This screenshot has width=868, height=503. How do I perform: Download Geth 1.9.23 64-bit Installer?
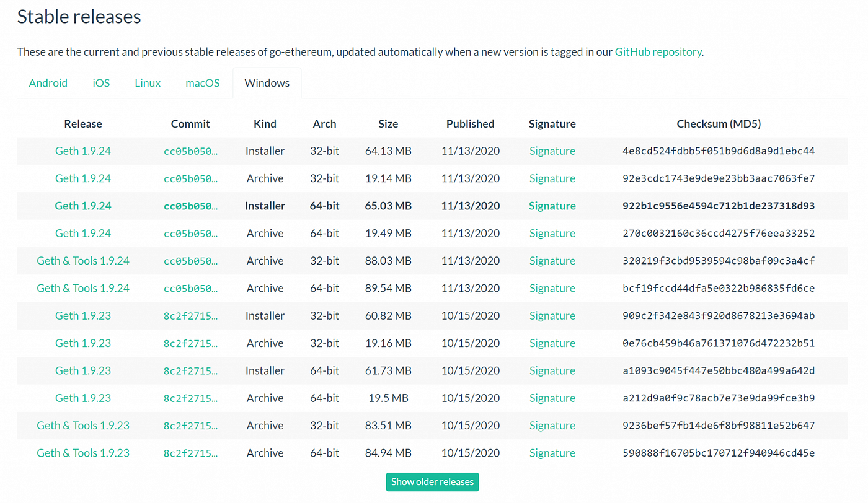click(83, 370)
